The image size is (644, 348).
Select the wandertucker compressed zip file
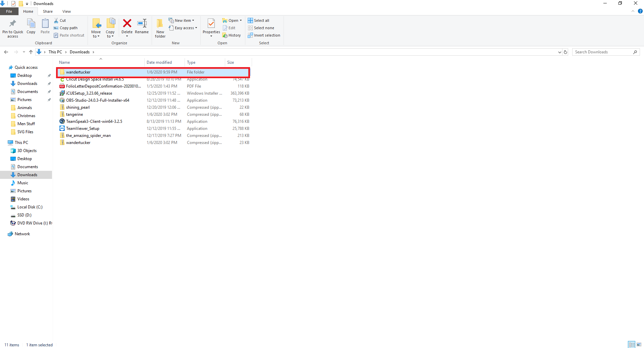[x=154, y=143]
